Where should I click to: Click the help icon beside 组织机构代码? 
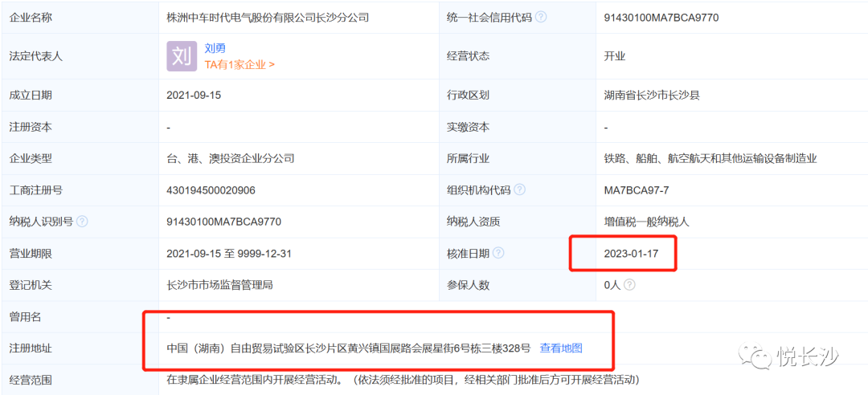(x=519, y=190)
